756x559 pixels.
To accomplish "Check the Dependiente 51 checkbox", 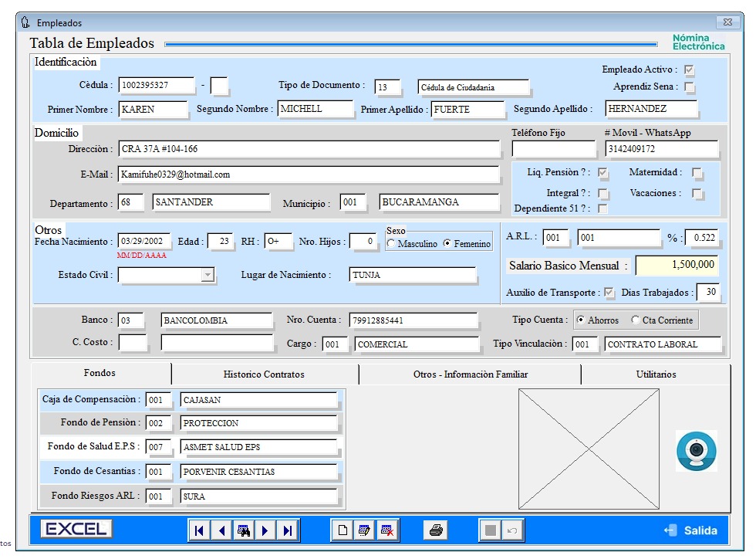I will tap(602, 208).
